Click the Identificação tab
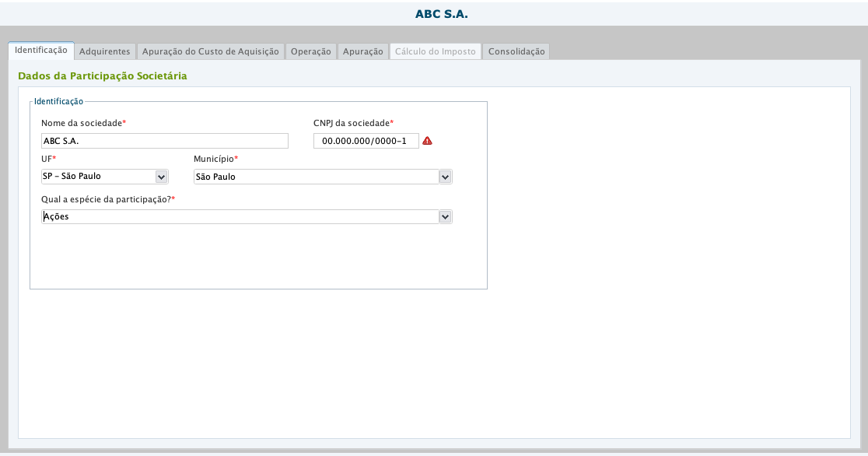The width and height of the screenshot is (868, 456). click(41, 51)
